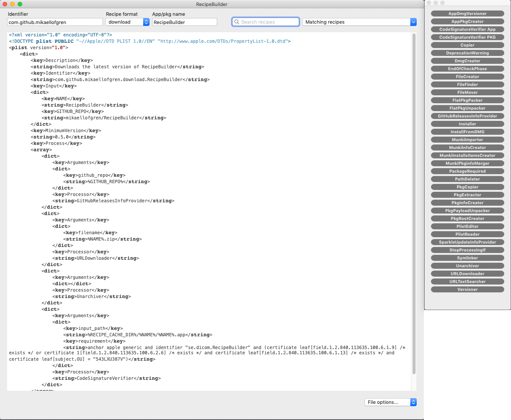
Task: Click the Symlinker processor button
Action: (x=467, y=258)
